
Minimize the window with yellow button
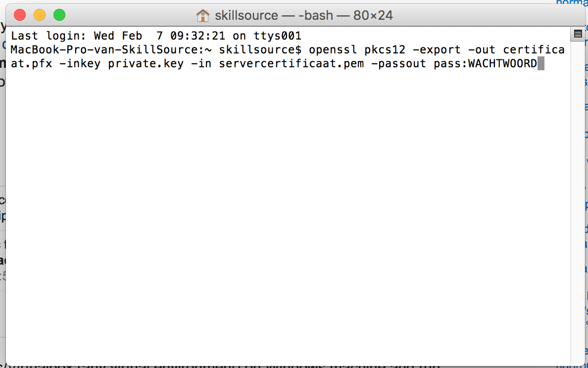(40, 15)
